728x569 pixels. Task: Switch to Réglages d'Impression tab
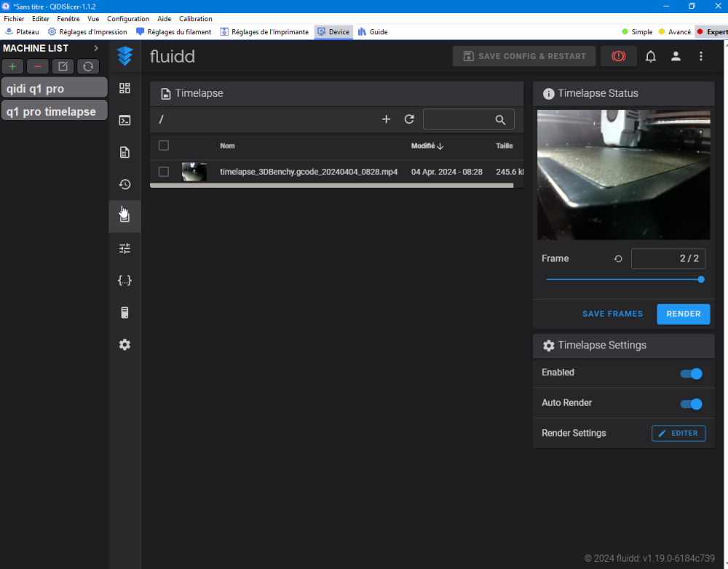tap(88, 31)
